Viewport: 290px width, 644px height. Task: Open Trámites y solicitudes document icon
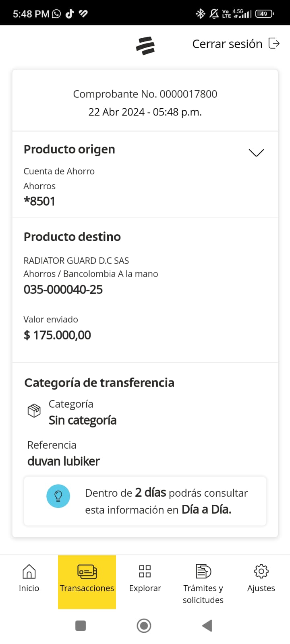[x=203, y=571]
